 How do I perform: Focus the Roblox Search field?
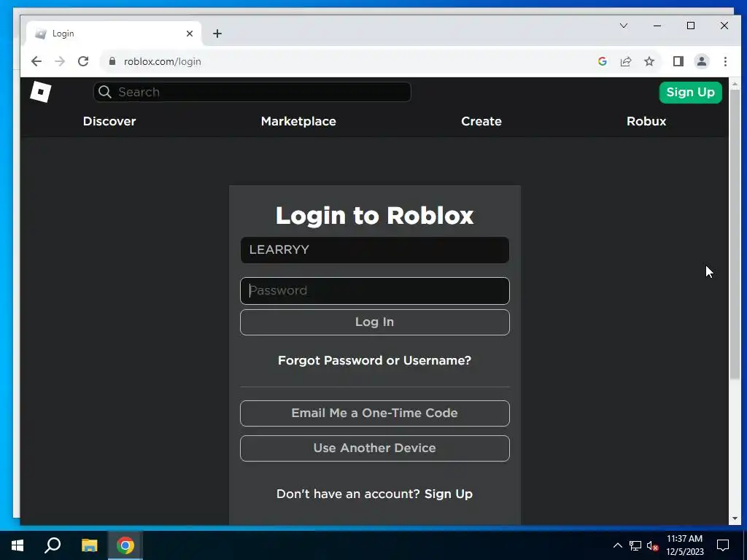[252, 92]
